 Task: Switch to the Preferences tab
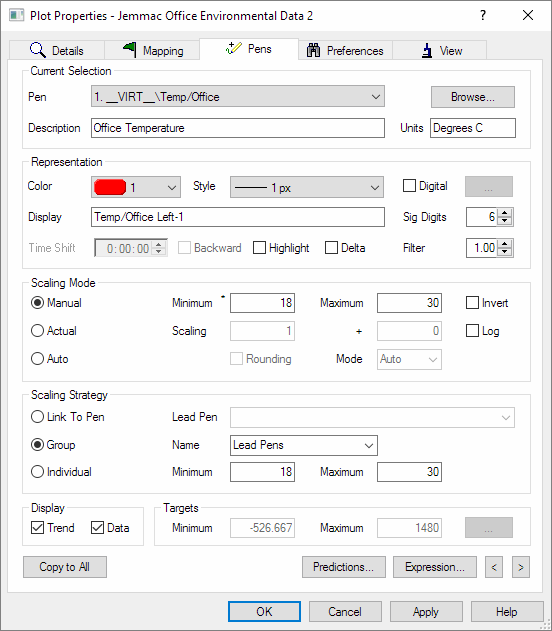[x=345, y=50]
